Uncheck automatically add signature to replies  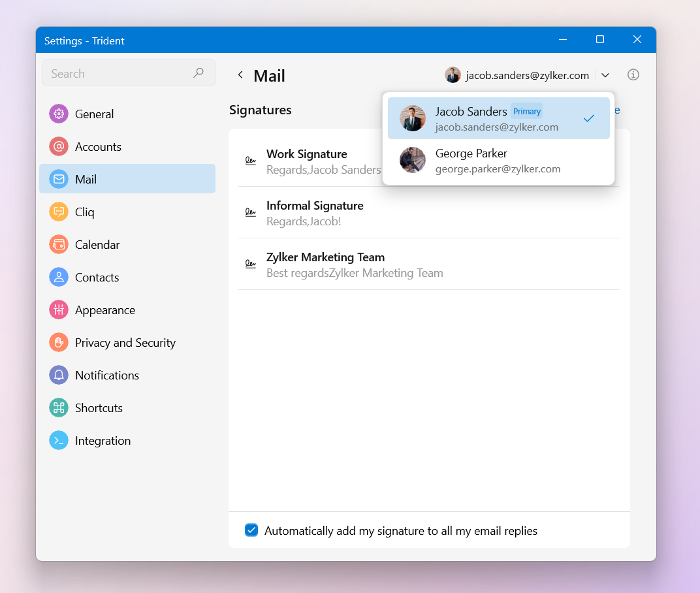pos(251,530)
